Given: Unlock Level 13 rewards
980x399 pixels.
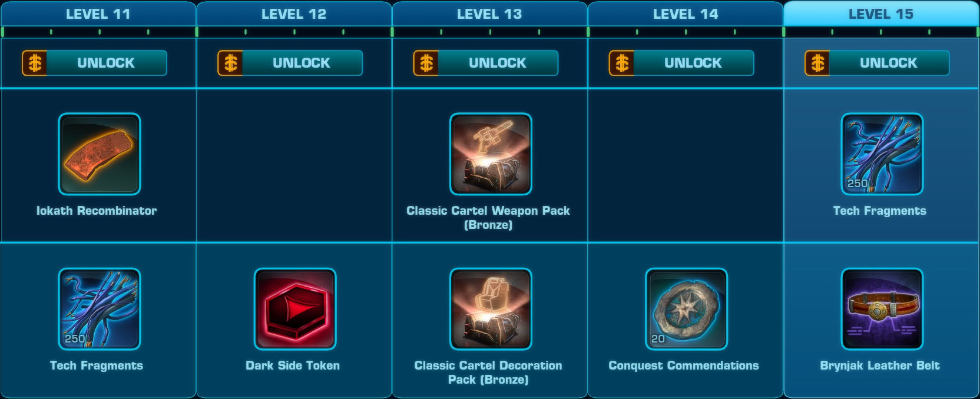Looking at the screenshot, I should pos(485,63).
